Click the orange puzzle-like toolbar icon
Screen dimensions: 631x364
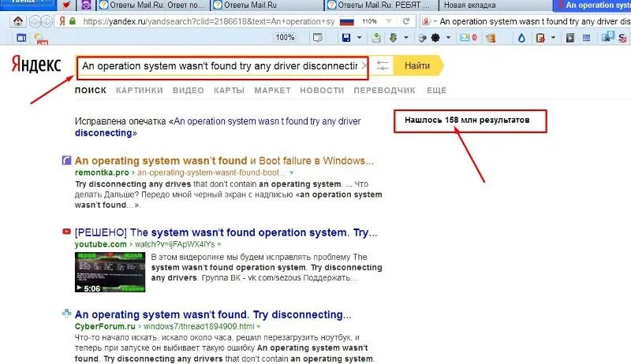point(491,38)
